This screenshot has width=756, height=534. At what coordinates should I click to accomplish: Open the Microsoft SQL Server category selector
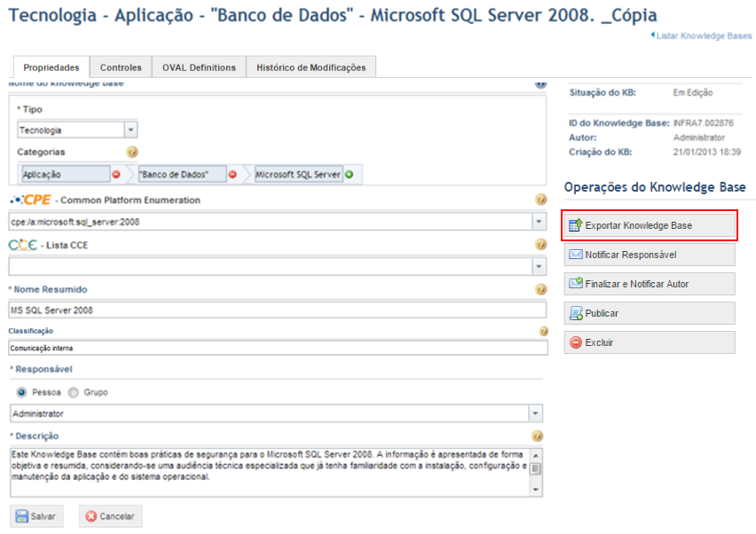298,175
